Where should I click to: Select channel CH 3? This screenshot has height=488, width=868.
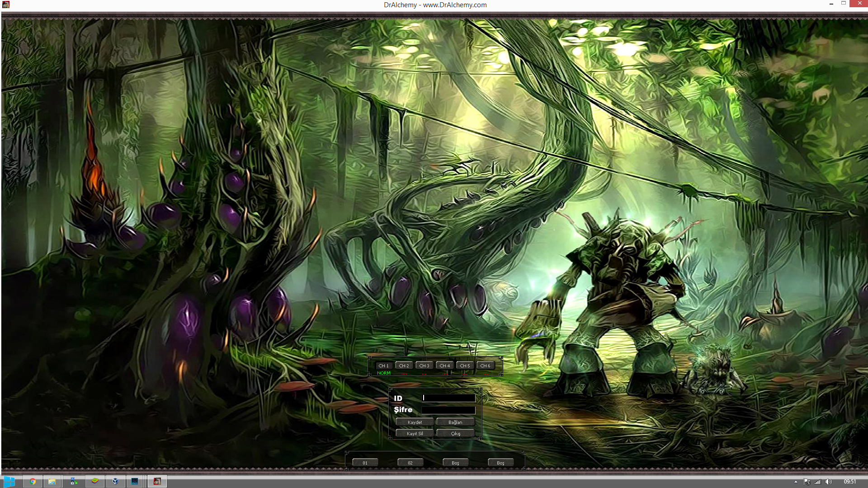click(425, 366)
